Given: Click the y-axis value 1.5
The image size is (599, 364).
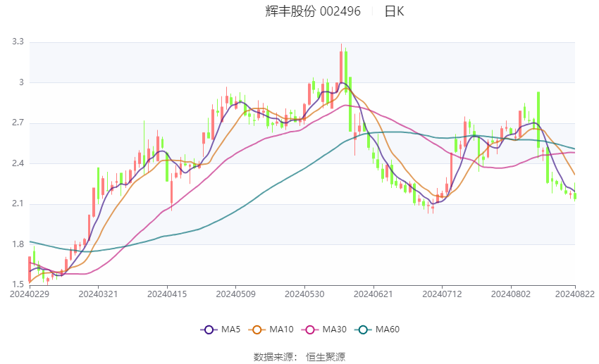Looking at the screenshot, I should coord(18,284).
